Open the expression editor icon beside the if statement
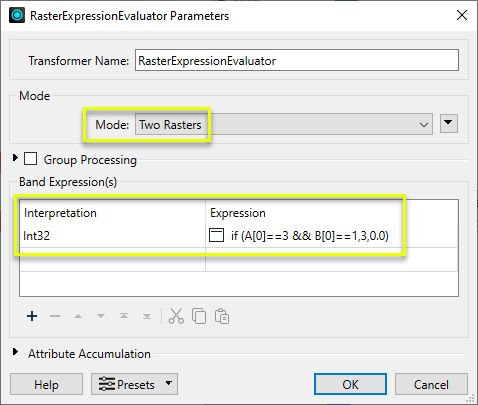Image resolution: width=478 pixels, height=405 pixels. [216, 235]
